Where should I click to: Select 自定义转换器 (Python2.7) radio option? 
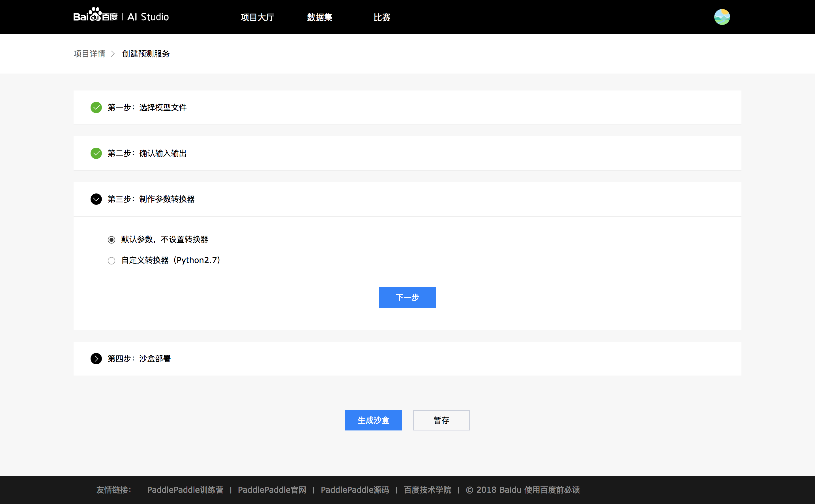pyautogui.click(x=111, y=261)
